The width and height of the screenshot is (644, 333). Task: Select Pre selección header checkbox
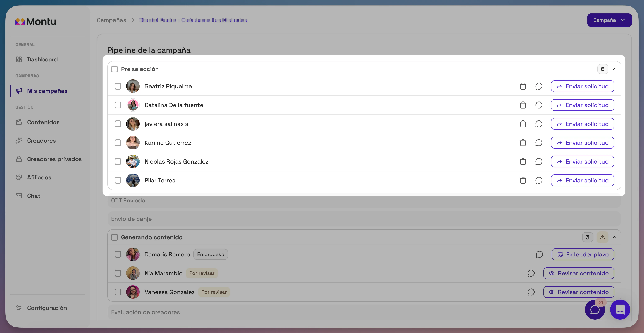click(115, 69)
